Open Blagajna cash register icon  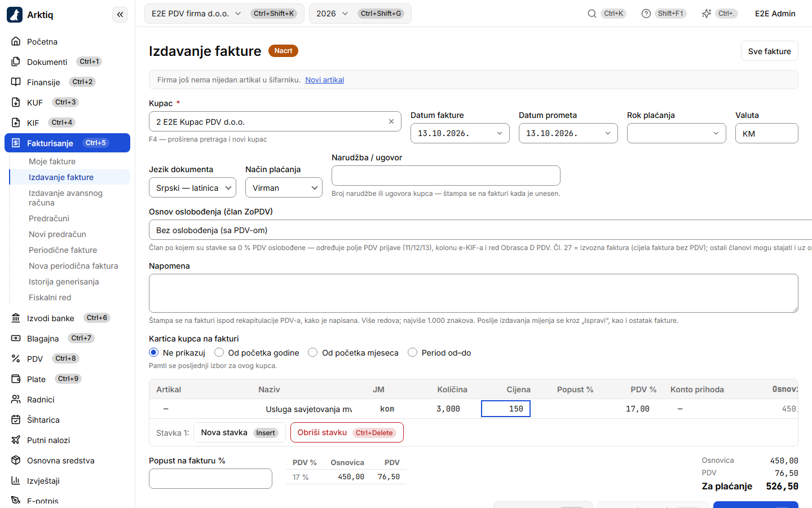[x=16, y=338]
